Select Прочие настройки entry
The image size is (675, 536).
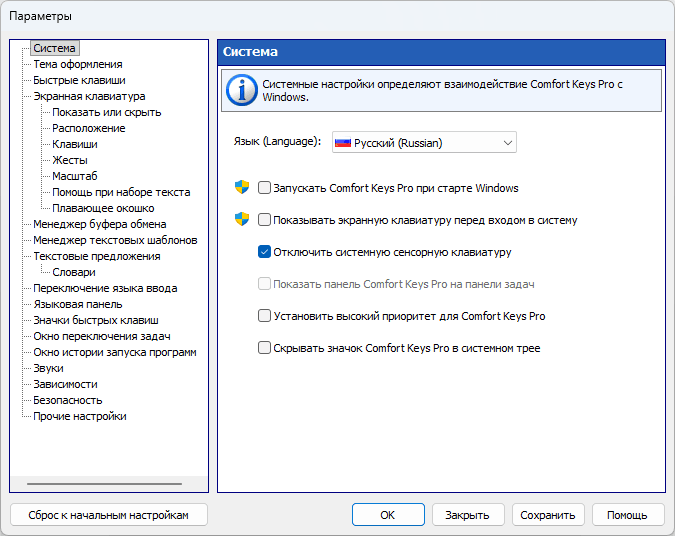[80, 416]
